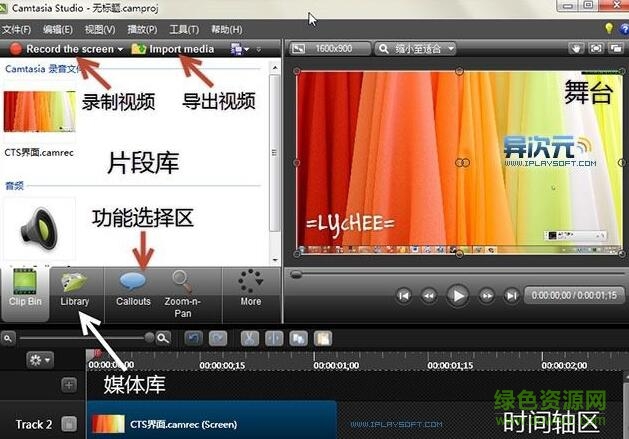Image resolution: width=629 pixels, height=439 pixels.
Task: Click the copy icon in timeline toolbar
Action: pyautogui.click(x=298, y=339)
